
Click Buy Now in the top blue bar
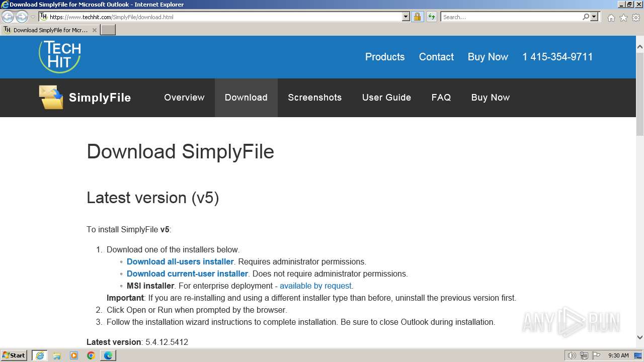coord(488,57)
